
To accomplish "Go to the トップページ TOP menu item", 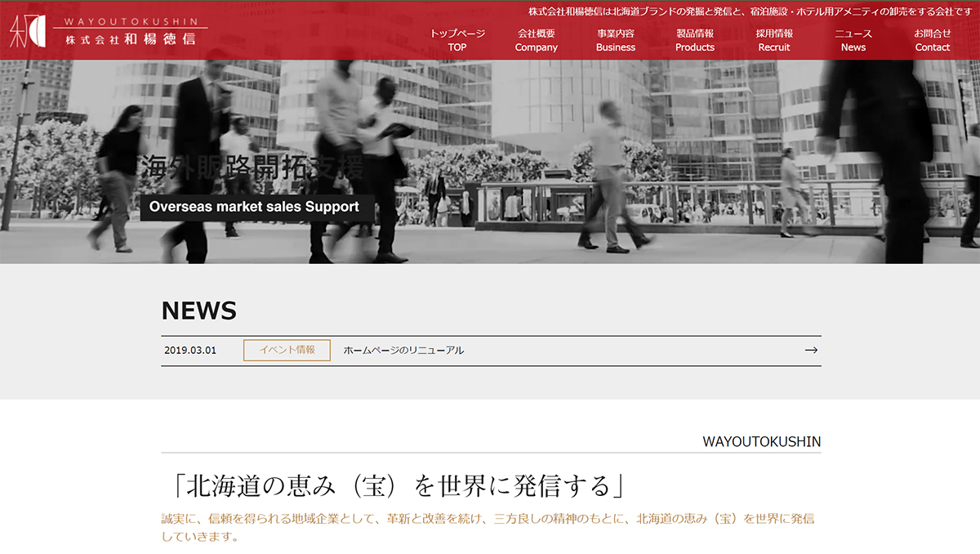I will pos(457,40).
